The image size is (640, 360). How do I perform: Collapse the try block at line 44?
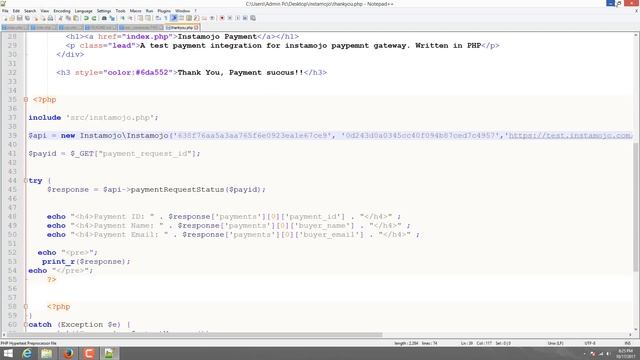[26, 180]
